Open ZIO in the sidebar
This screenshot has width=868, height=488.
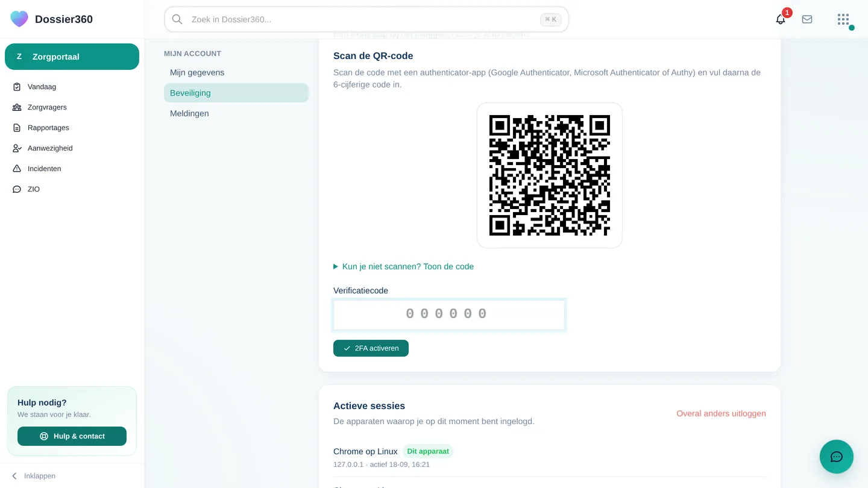(72, 189)
